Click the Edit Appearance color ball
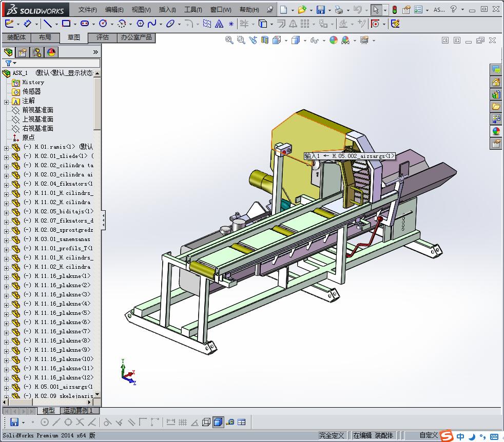This screenshot has height=442, width=504. [x=334, y=40]
